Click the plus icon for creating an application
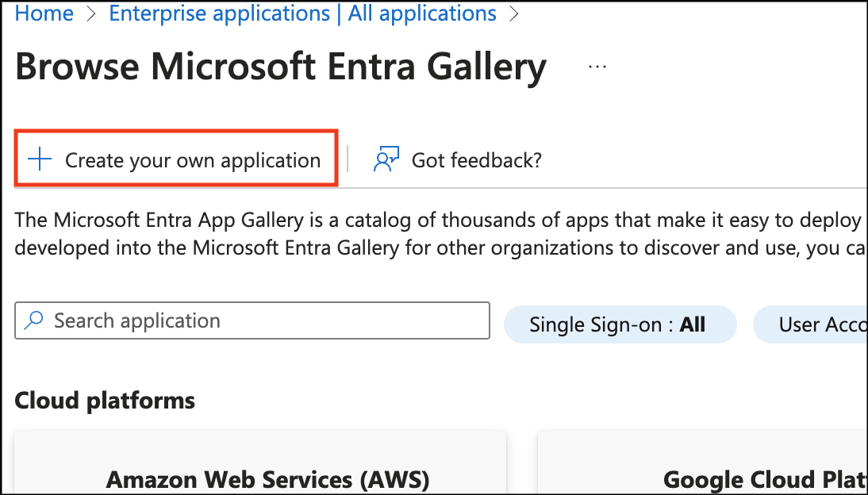 point(40,160)
